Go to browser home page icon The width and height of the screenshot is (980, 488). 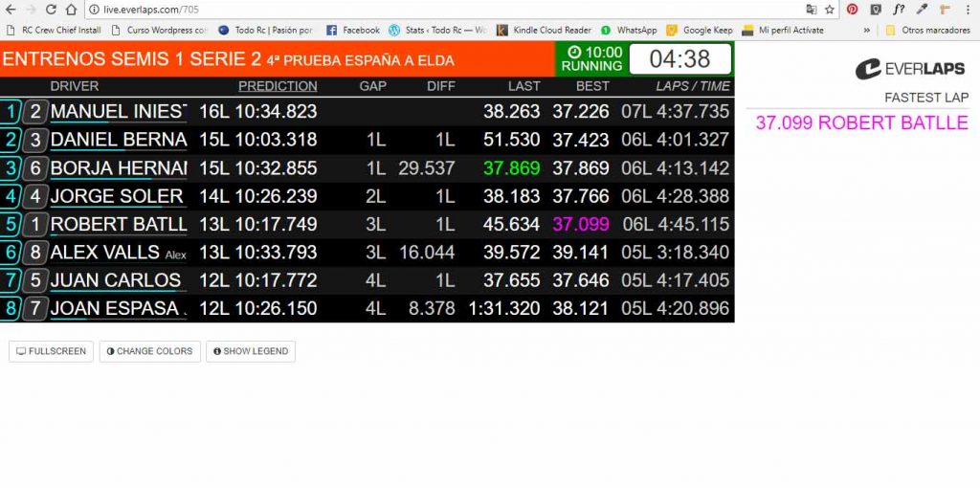[71, 10]
